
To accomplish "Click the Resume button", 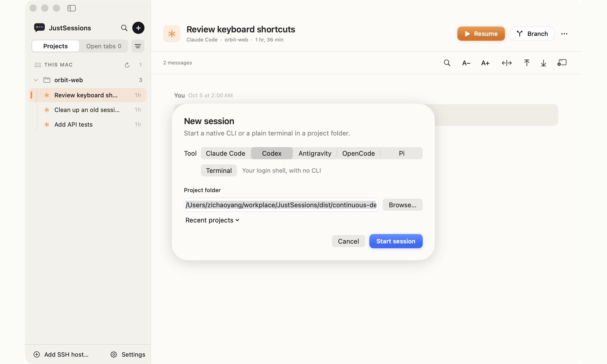I will click(481, 34).
